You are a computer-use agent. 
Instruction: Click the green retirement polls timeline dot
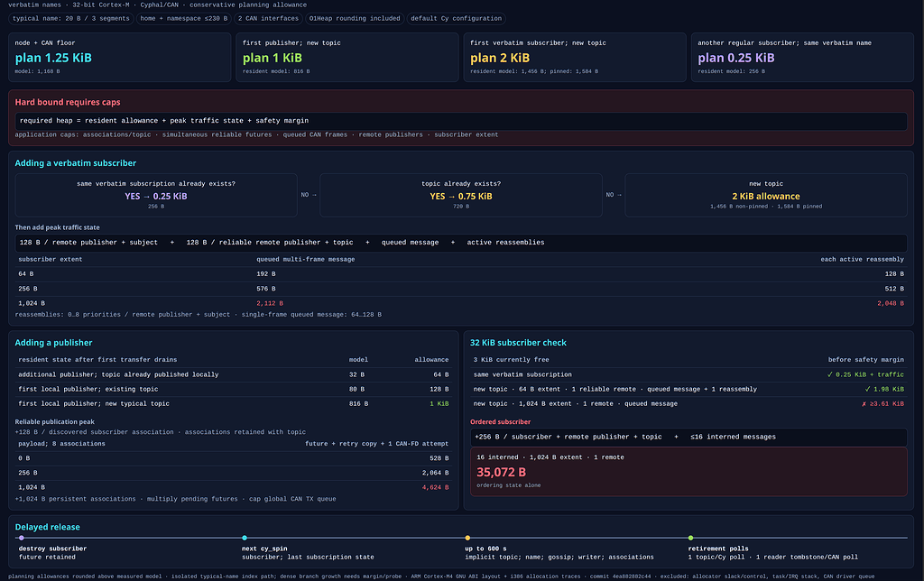(x=690, y=538)
